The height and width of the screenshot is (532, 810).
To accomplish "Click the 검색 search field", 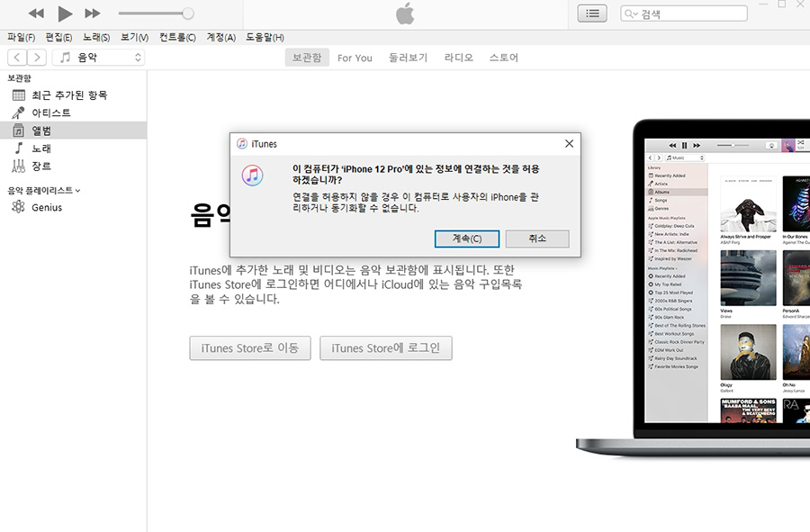I will pyautogui.click(x=684, y=14).
